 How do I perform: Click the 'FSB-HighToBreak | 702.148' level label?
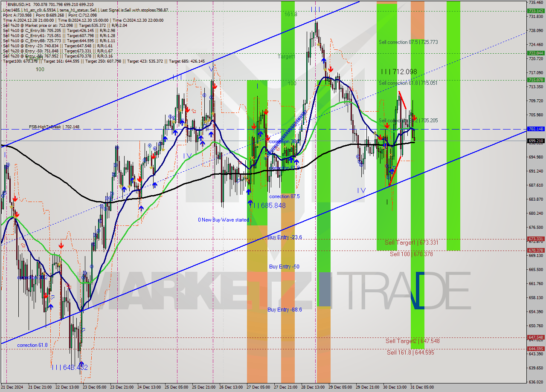pyautogui.click(x=54, y=127)
